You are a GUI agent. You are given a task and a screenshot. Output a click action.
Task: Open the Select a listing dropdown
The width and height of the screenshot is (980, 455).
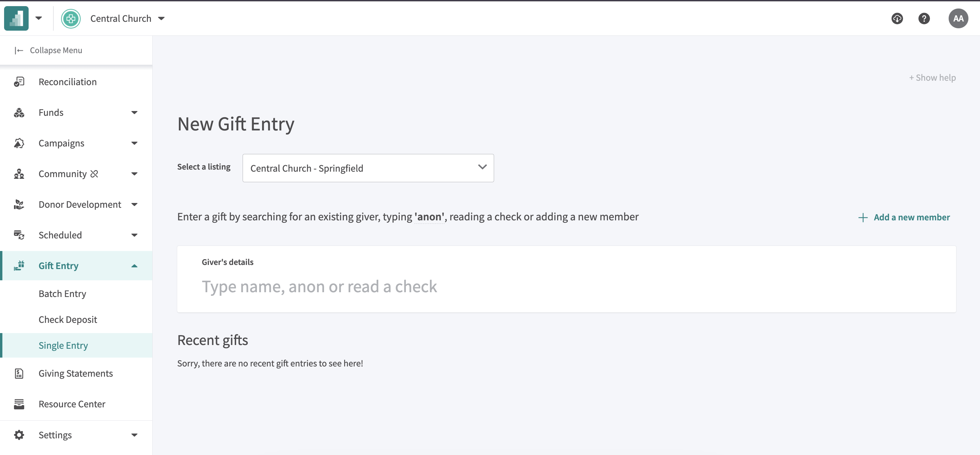point(368,168)
